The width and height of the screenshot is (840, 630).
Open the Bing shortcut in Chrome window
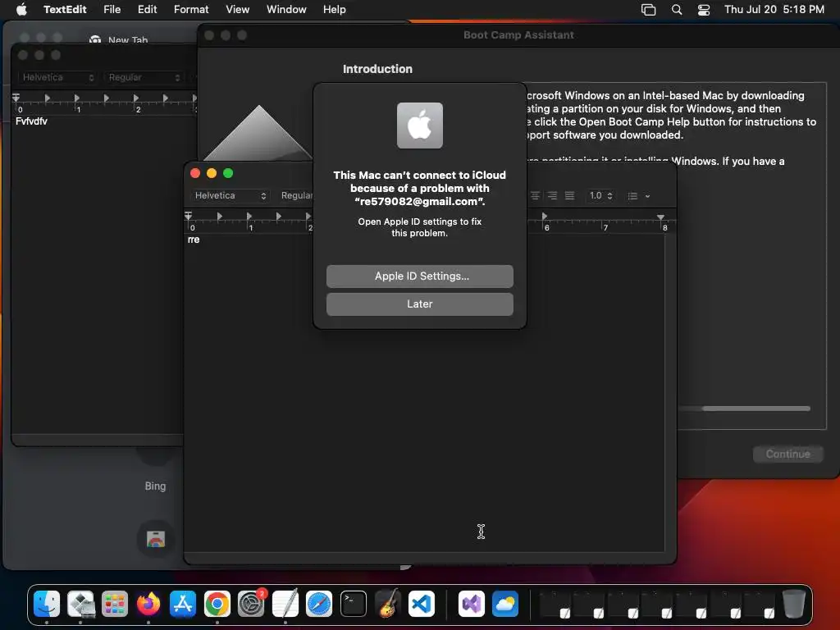pyautogui.click(x=155, y=486)
